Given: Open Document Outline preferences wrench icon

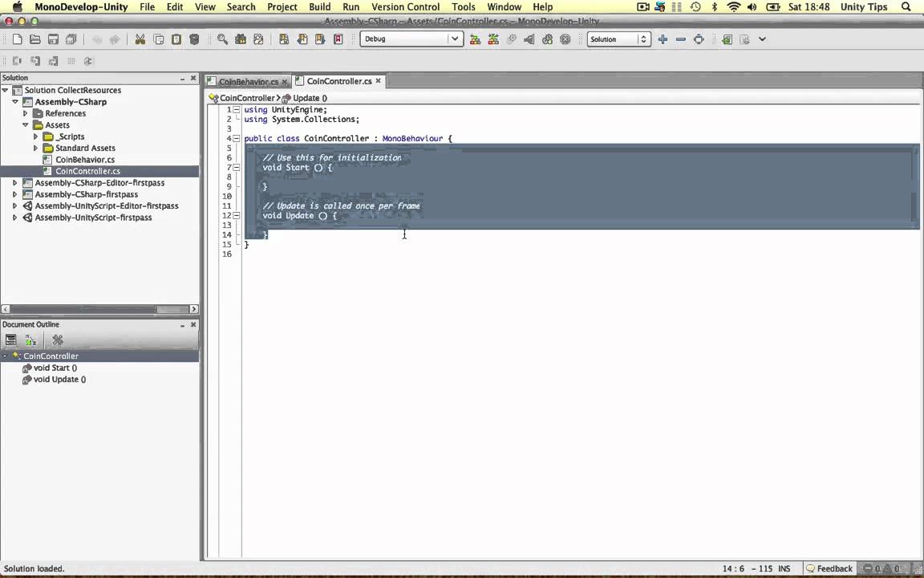Looking at the screenshot, I should pyautogui.click(x=58, y=340).
